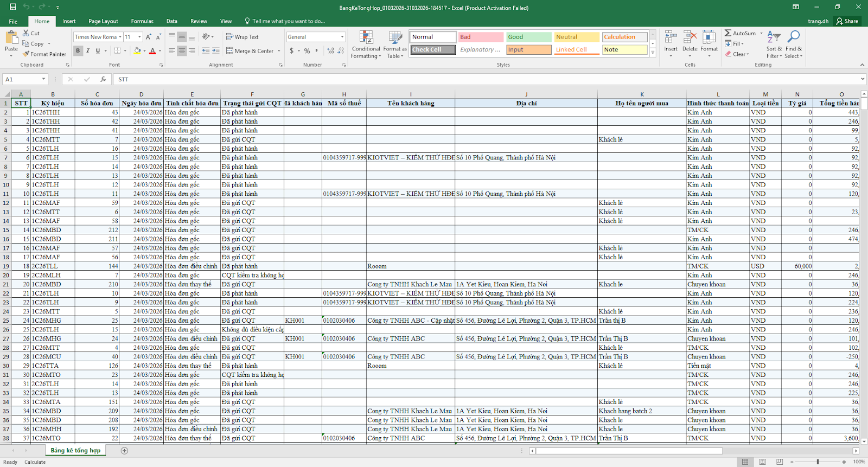The image size is (868, 467).
Task: Open the font name dropdown
Action: [120, 37]
